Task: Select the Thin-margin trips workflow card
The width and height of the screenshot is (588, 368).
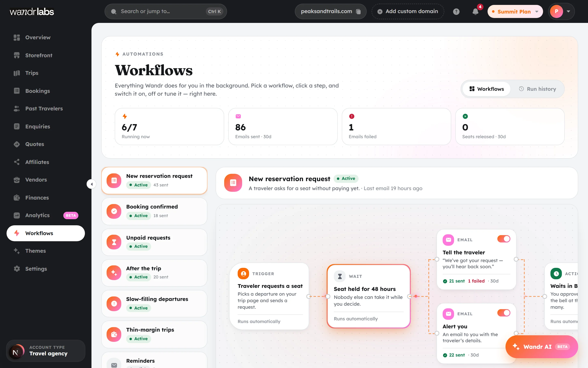Action: [154, 334]
